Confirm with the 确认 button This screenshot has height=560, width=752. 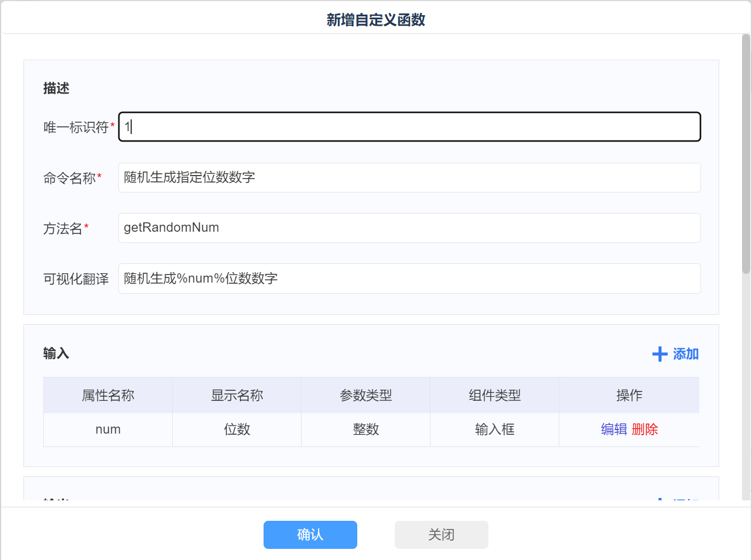(x=310, y=535)
